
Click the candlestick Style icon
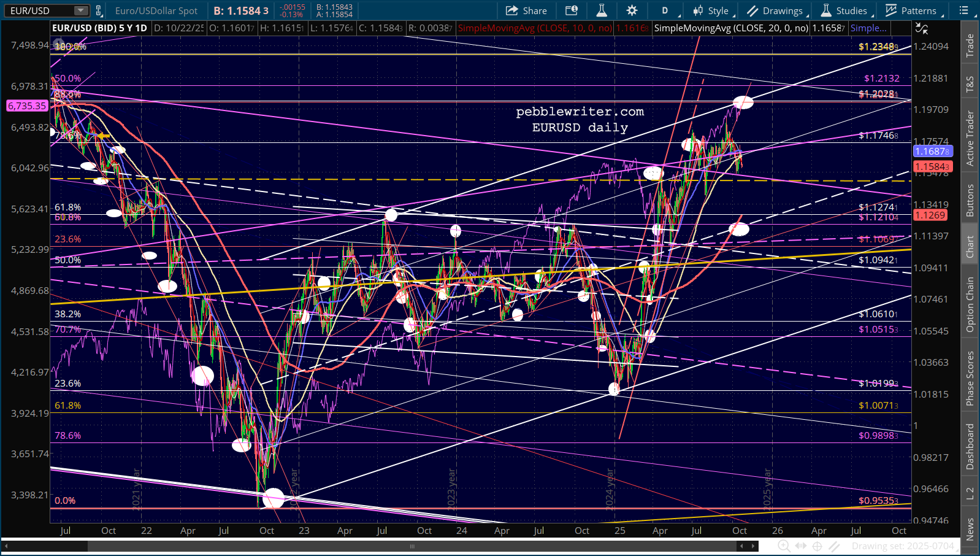coord(698,10)
